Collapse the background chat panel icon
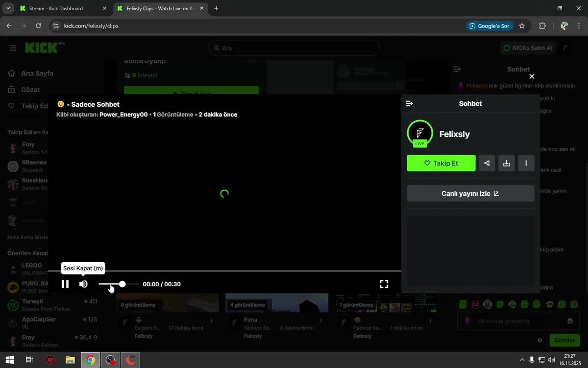588x368 pixels. click(x=457, y=69)
